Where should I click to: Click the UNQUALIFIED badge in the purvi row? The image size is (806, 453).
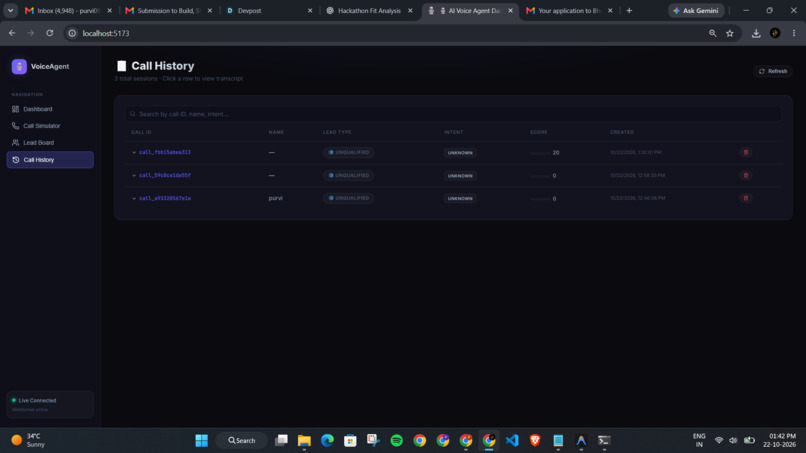[349, 198]
